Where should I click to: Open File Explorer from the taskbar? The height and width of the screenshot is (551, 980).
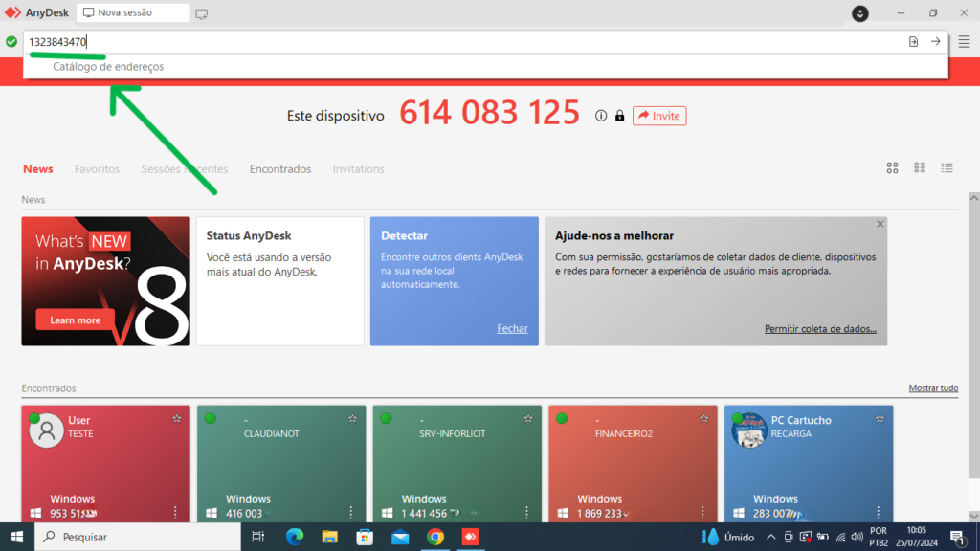329,537
